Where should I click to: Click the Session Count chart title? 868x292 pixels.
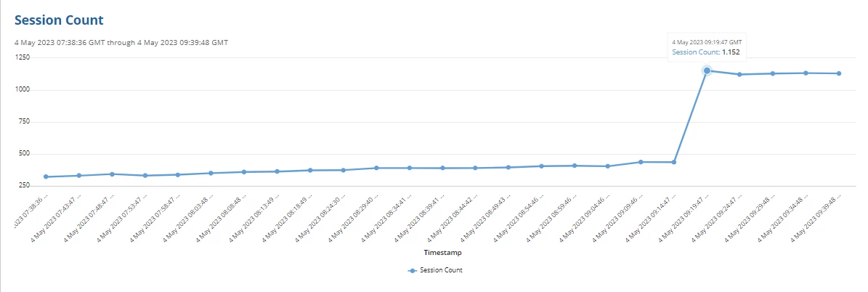pyautogui.click(x=59, y=20)
